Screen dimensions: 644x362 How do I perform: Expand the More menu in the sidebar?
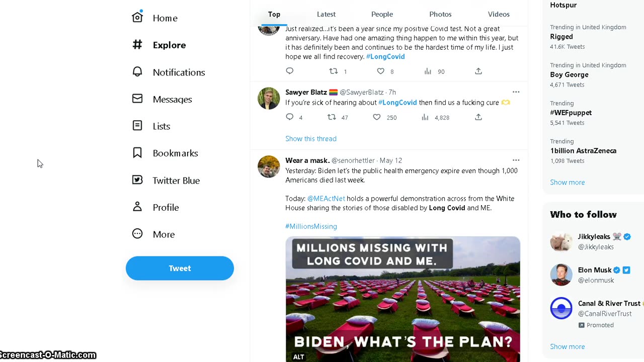coord(137,234)
